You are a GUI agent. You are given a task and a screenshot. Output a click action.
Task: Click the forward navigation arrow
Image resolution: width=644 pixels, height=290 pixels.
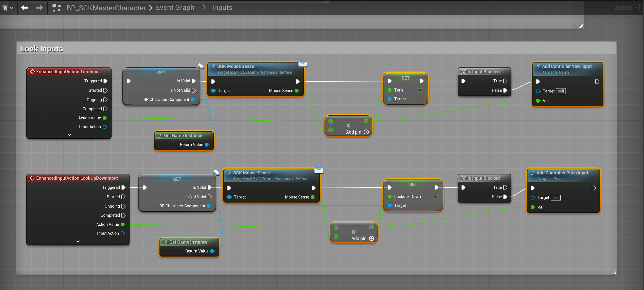coord(39,8)
